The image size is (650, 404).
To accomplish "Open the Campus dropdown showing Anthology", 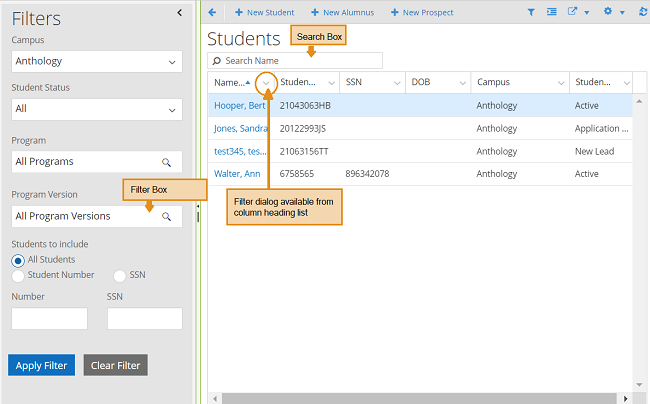I will [97, 61].
